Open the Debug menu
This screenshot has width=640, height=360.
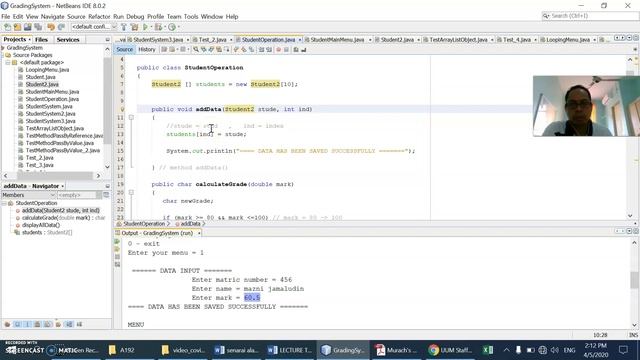point(135,17)
